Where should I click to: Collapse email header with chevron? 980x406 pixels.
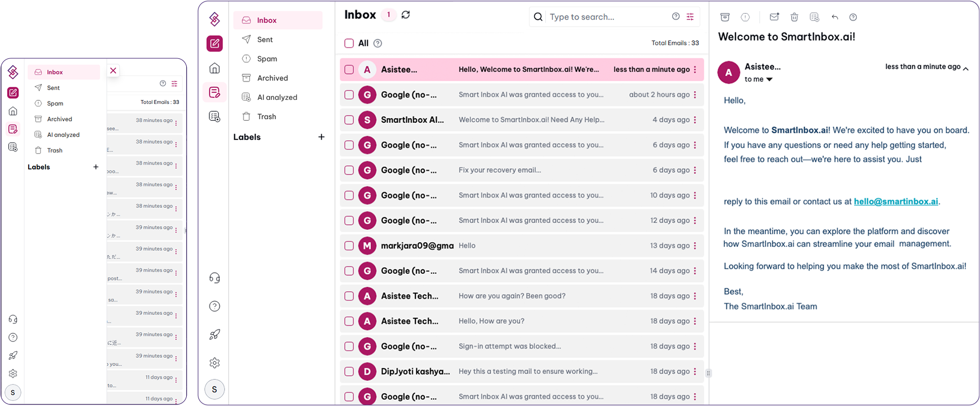[x=966, y=69]
